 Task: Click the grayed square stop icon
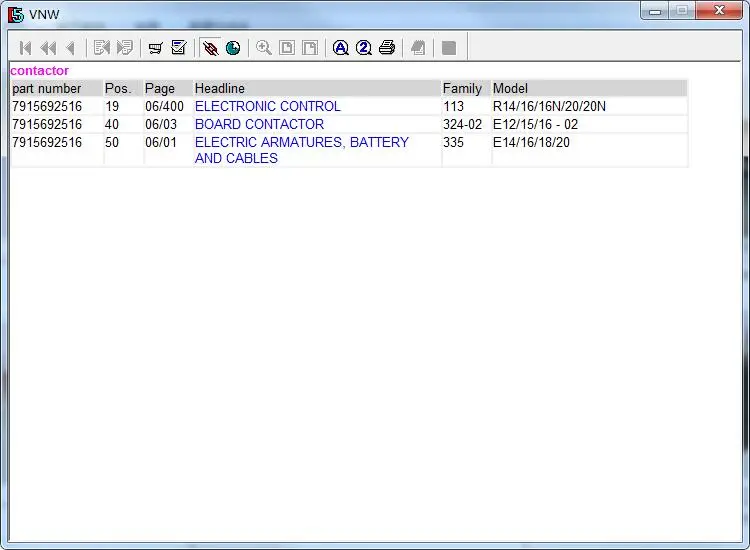click(449, 48)
